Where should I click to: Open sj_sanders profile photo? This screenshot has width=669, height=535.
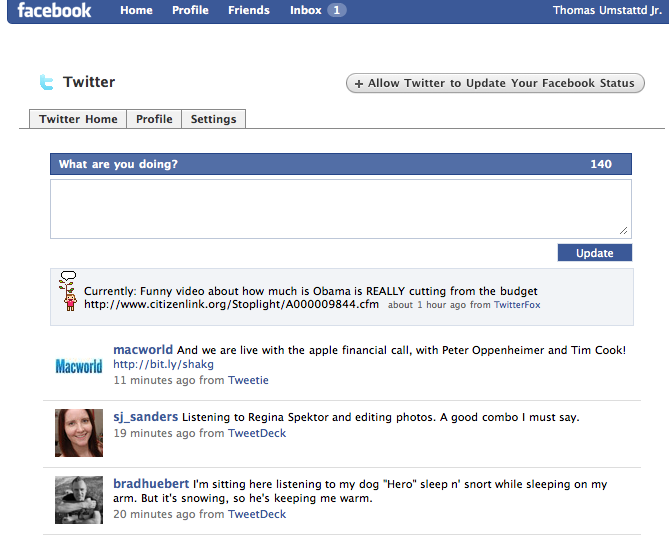point(79,433)
